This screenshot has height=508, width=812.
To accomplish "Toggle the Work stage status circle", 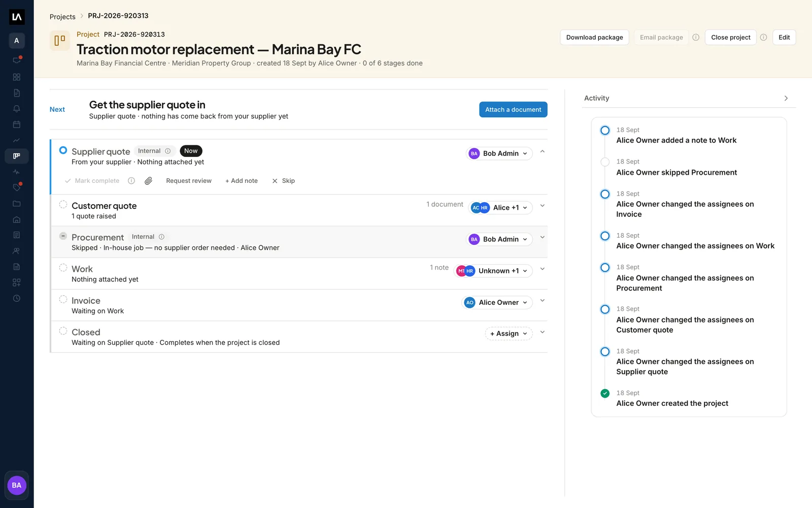I will pyautogui.click(x=63, y=267).
